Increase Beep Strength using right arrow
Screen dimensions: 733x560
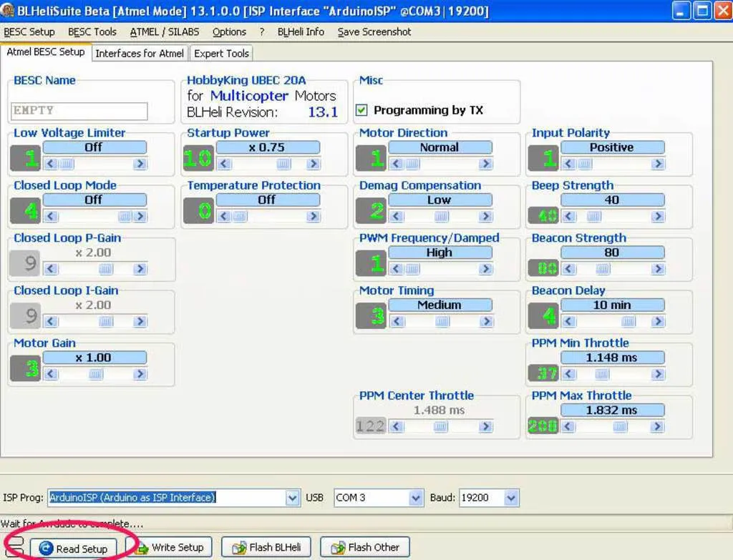(x=658, y=217)
